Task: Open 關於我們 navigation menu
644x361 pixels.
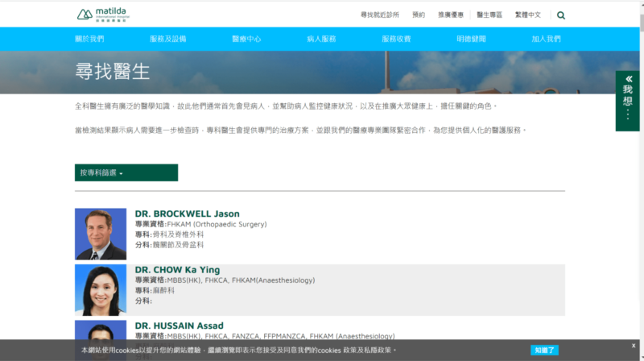Action: (x=89, y=39)
